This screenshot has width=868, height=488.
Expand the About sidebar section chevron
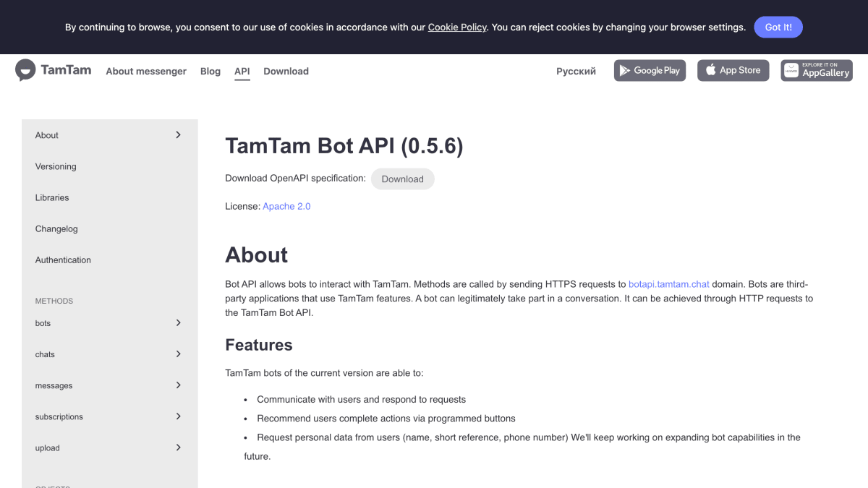(178, 134)
